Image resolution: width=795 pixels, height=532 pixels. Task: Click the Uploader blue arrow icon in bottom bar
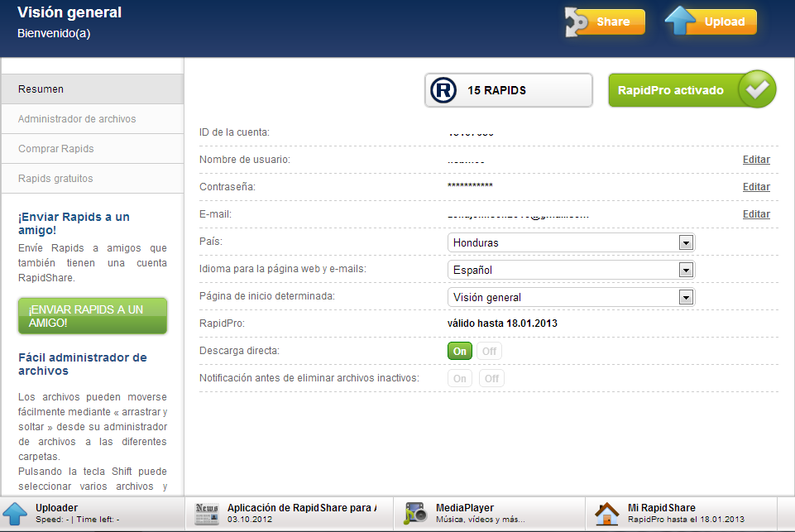coord(15,514)
